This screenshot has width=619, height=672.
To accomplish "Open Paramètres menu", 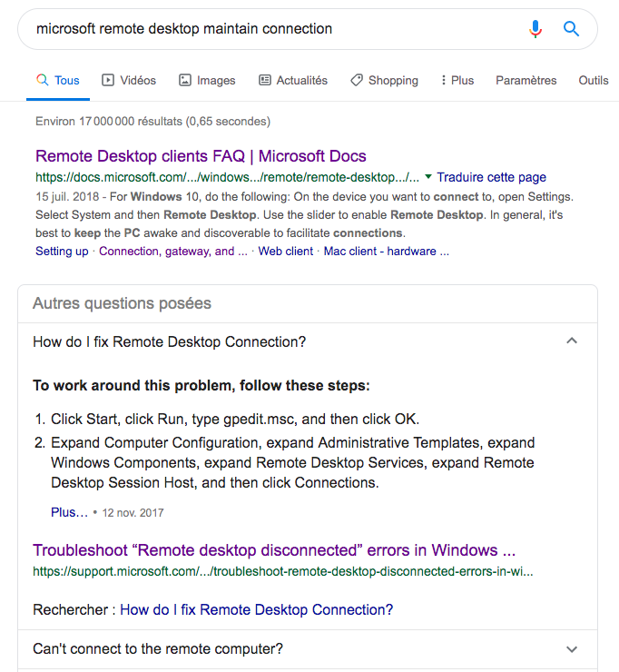I will (526, 80).
